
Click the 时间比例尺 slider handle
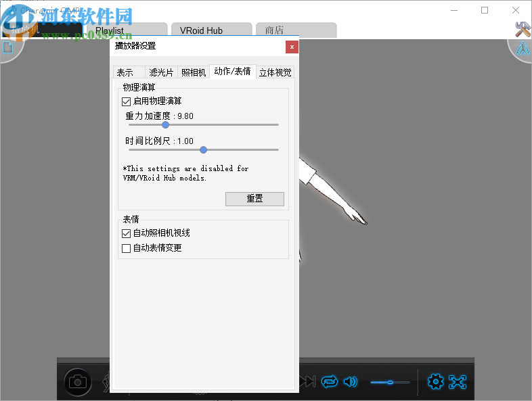203,150
